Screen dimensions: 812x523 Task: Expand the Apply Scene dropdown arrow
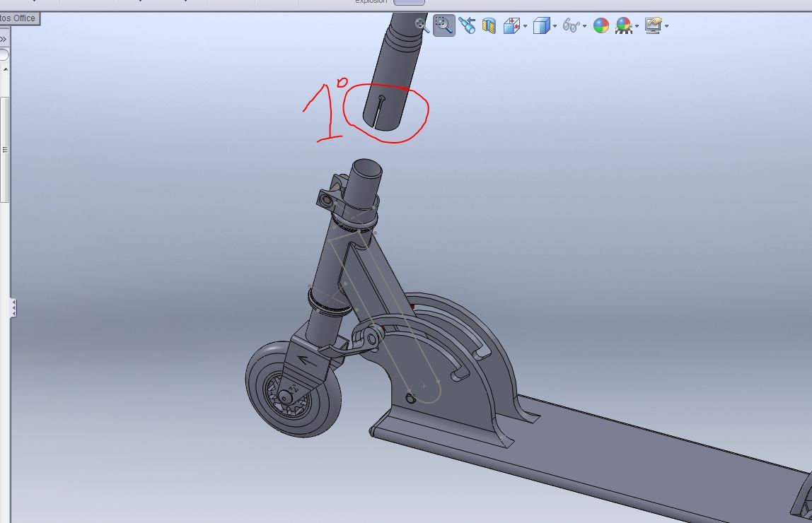(x=637, y=26)
